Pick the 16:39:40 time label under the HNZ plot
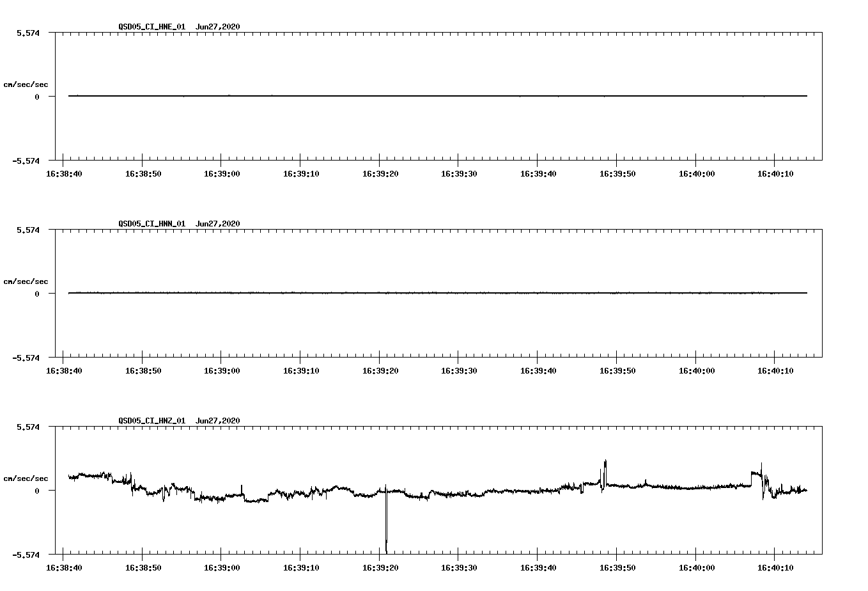868x591 pixels. 538,567
